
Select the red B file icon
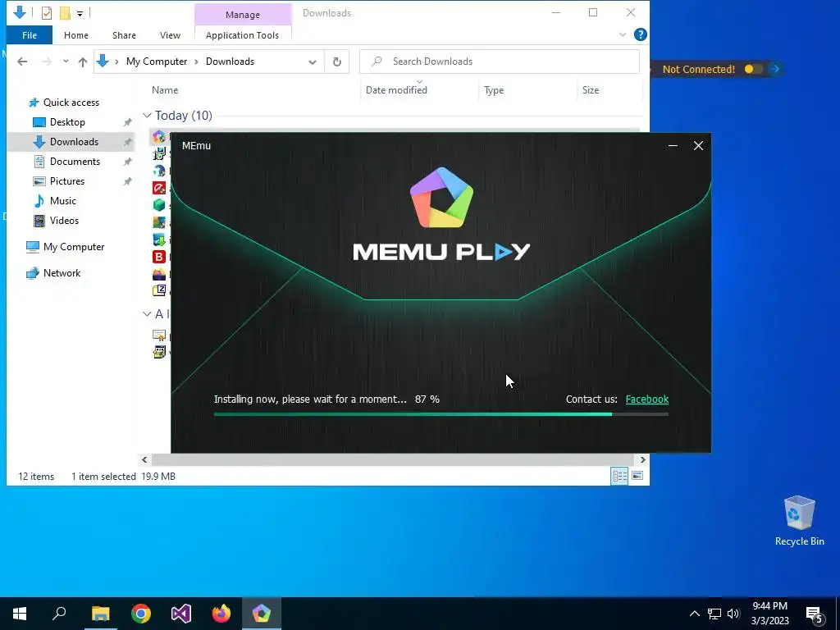click(159, 257)
